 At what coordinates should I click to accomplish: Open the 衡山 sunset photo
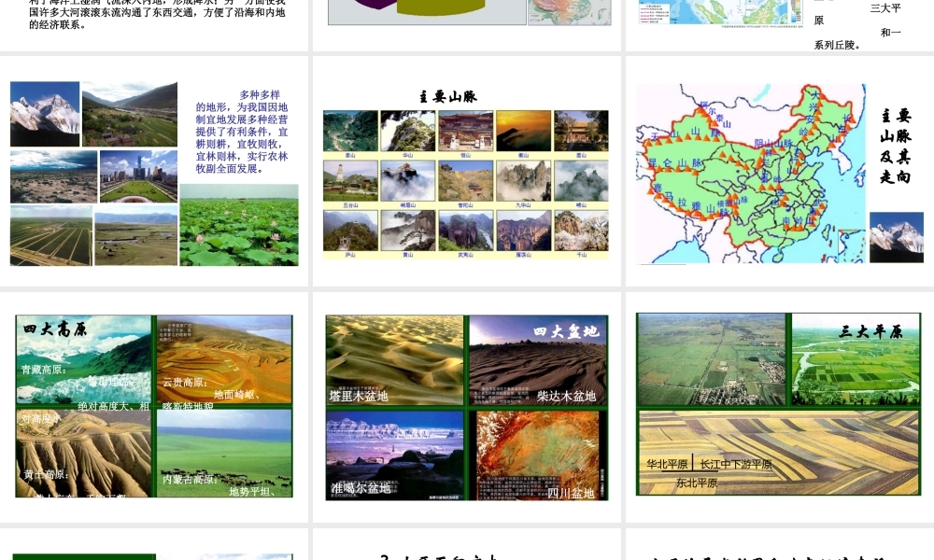[x=524, y=131]
